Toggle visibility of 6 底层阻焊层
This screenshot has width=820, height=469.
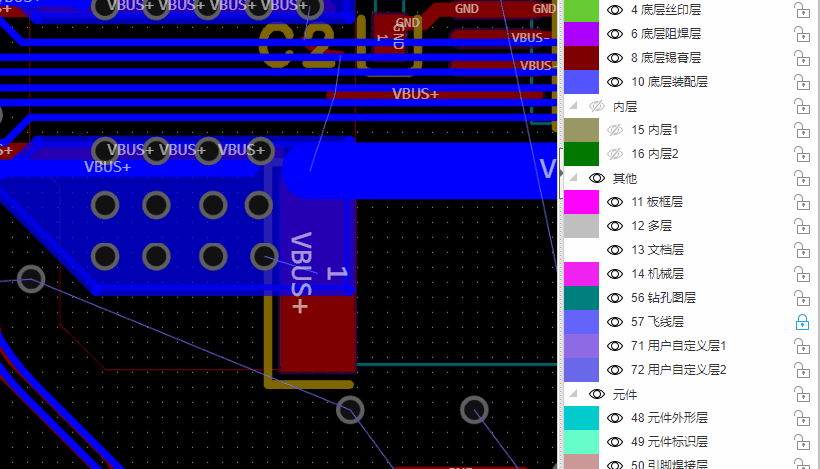point(615,34)
